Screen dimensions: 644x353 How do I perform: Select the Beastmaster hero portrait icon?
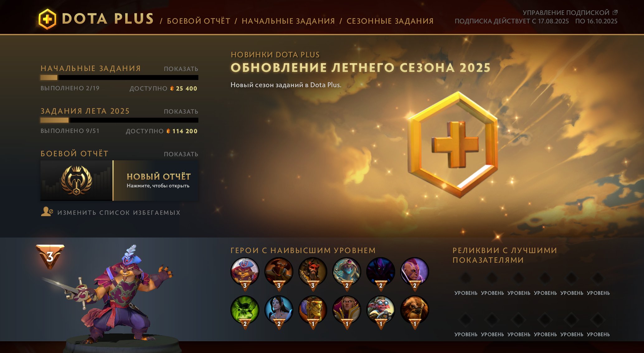(313, 272)
